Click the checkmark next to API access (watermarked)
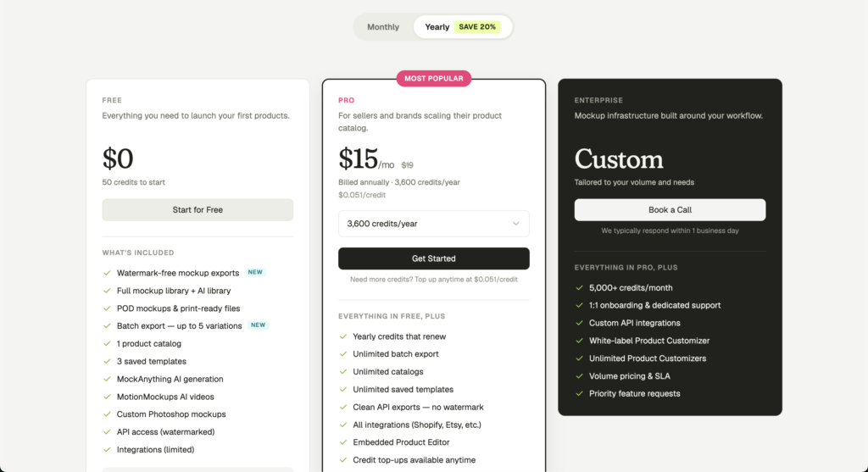Image resolution: width=868 pixels, height=472 pixels. click(107, 432)
